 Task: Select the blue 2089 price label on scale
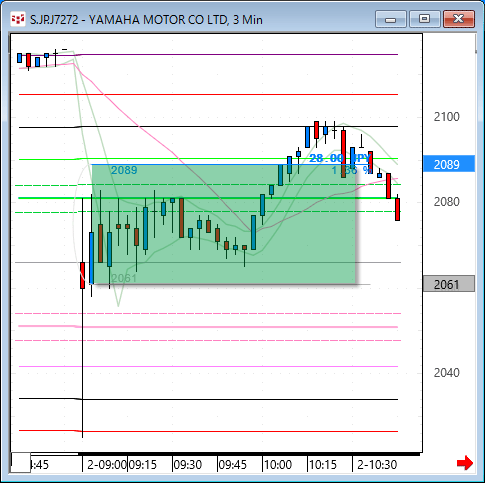click(449, 164)
